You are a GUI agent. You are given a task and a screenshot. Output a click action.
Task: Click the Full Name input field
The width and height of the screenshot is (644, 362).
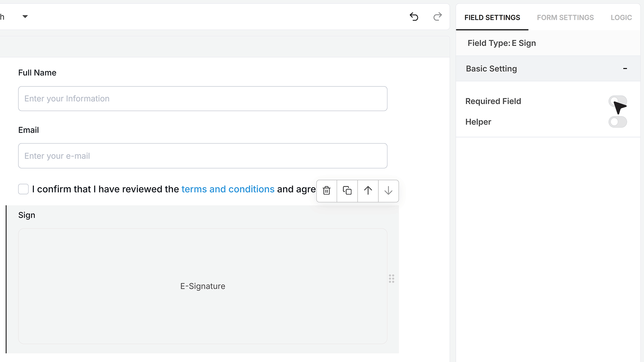(x=203, y=99)
